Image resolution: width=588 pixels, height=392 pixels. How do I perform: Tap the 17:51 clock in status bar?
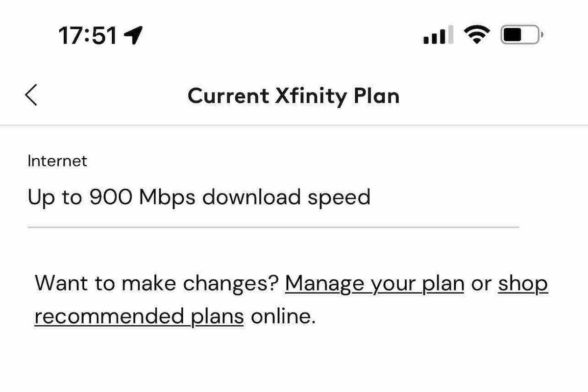click(88, 36)
